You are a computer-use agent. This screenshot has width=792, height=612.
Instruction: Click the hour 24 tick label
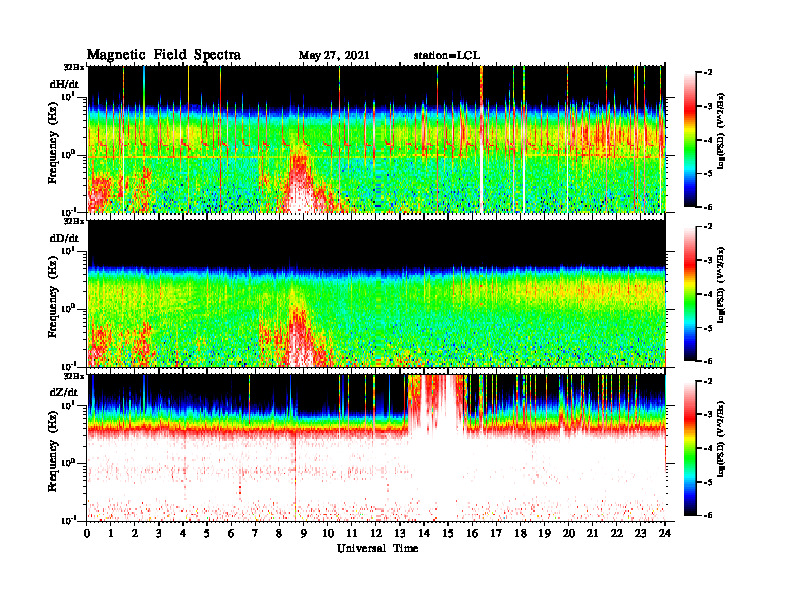pyautogui.click(x=665, y=533)
